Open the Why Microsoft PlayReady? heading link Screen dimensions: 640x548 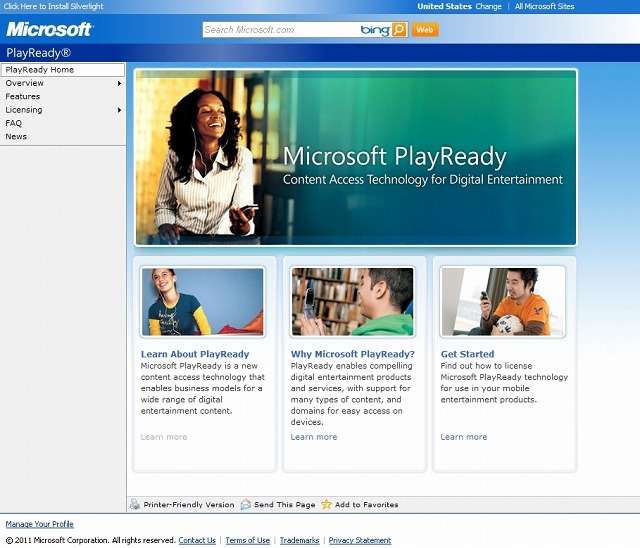[353, 354]
